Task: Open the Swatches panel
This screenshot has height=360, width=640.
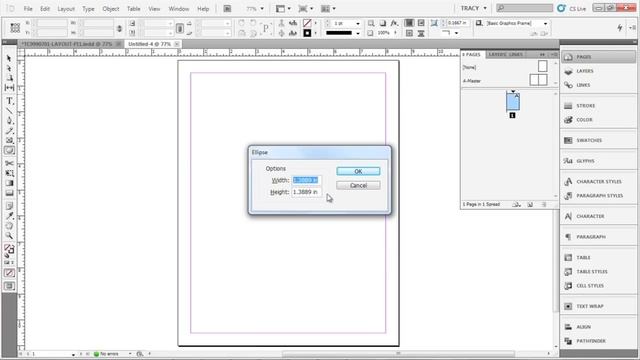Action: point(598,140)
